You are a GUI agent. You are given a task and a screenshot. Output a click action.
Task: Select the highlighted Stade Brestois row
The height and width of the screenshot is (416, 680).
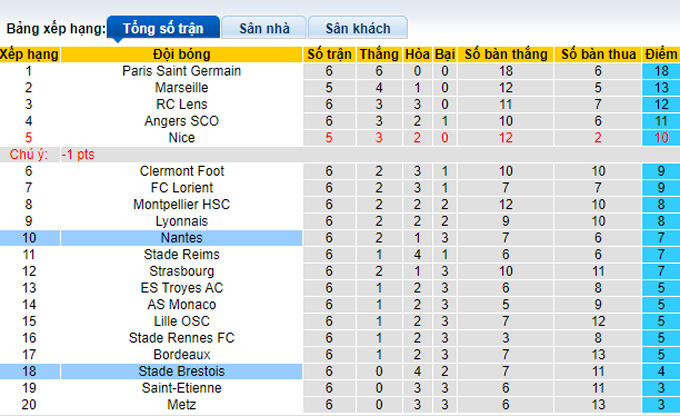[181, 371]
